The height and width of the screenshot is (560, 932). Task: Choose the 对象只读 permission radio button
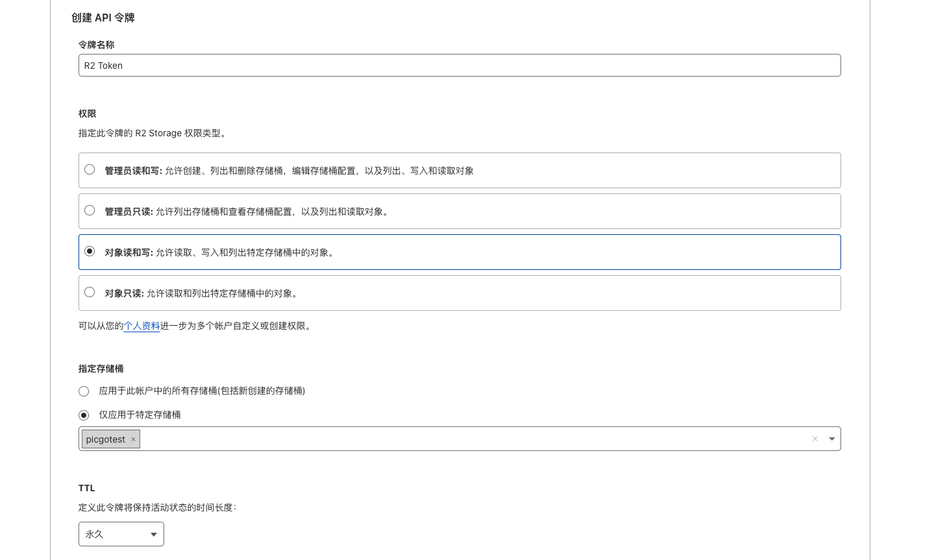(x=90, y=293)
